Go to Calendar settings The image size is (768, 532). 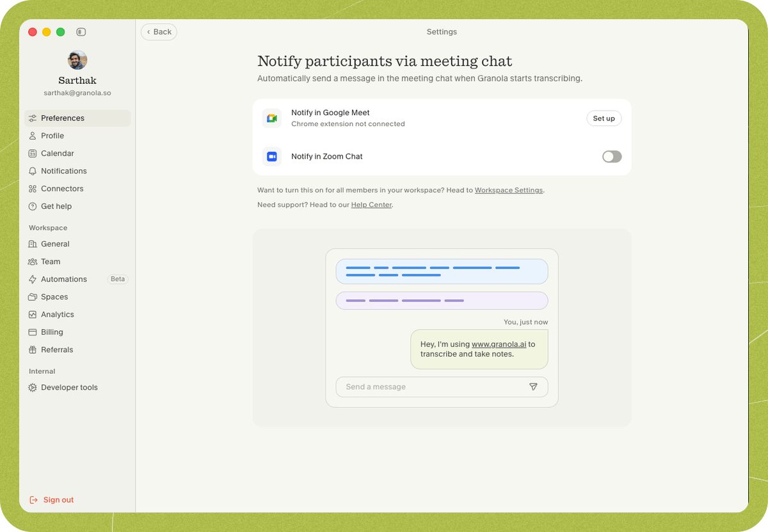click(77, 154)
